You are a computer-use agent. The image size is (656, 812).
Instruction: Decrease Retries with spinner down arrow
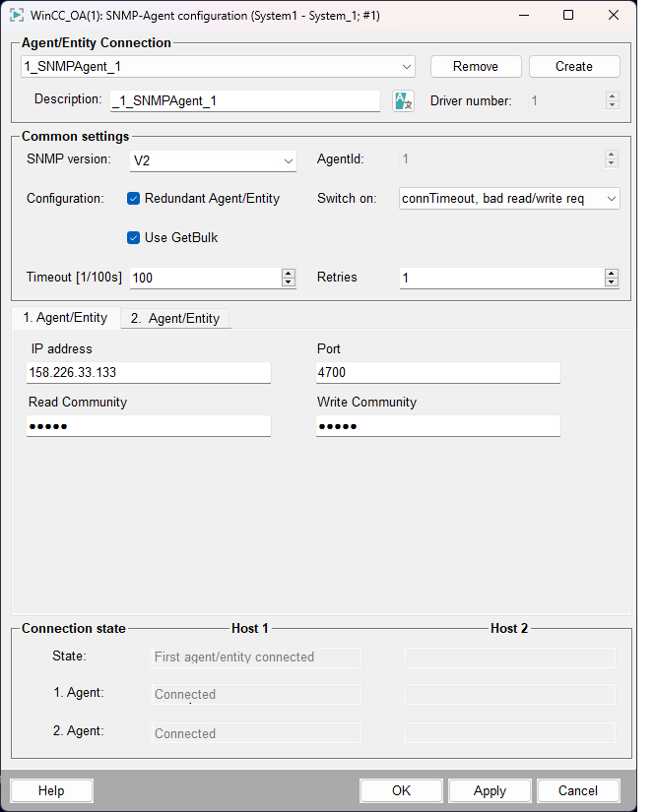[612, 282]
